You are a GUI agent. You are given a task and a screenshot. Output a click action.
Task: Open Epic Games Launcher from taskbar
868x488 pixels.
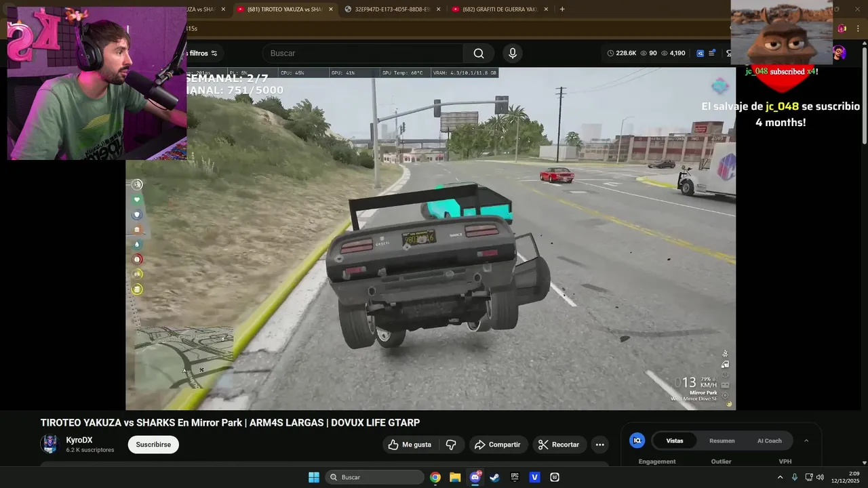point(515,477)
